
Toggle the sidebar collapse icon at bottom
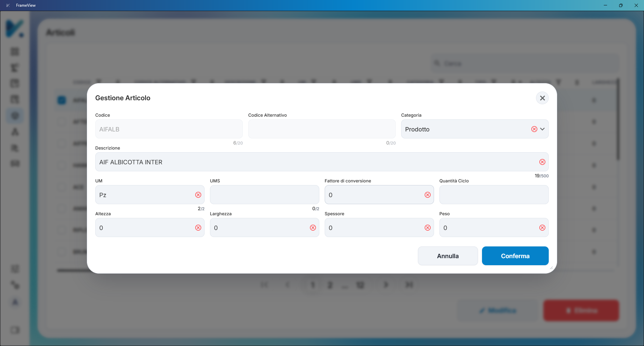pyautogui.click(x=15, y=330)
